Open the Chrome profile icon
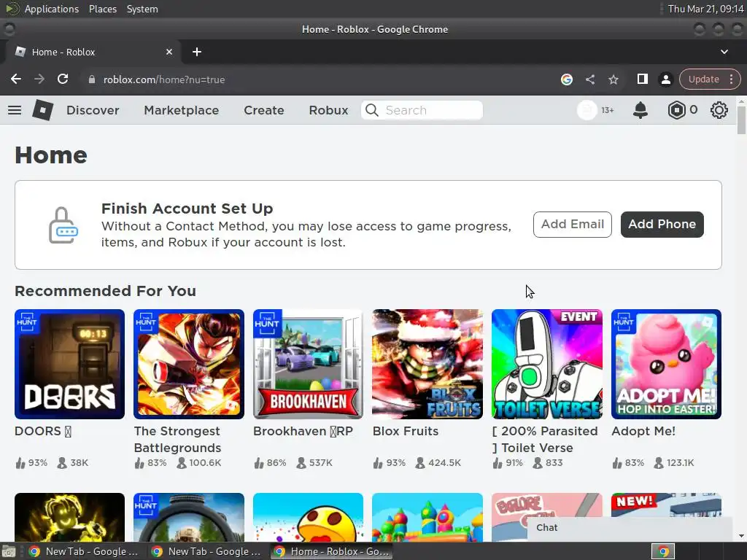747x560 pixels. pyautogui.click(x=665, y=79)
